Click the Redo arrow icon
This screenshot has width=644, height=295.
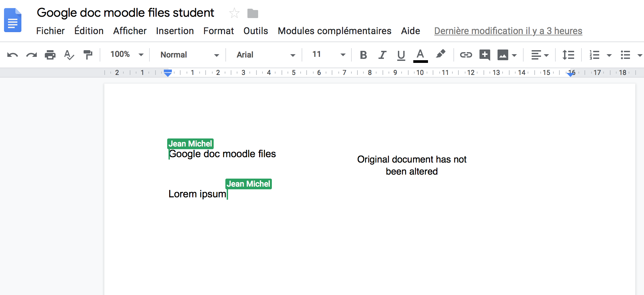(x=31, y=55)
